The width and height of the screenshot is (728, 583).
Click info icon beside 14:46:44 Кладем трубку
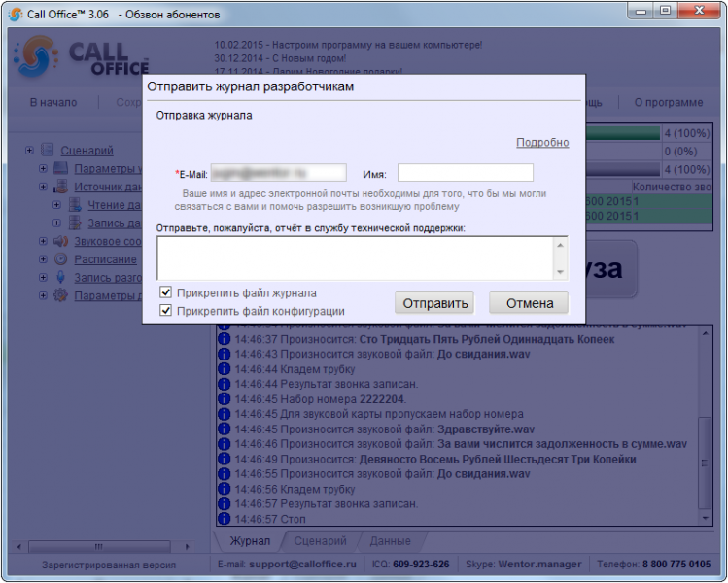(225, 369)
